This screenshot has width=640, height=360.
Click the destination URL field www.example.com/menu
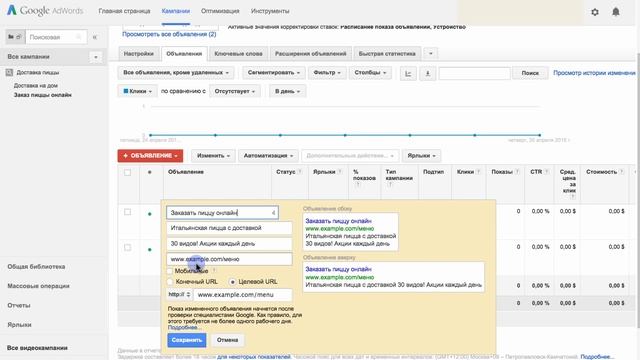[243, 294]
